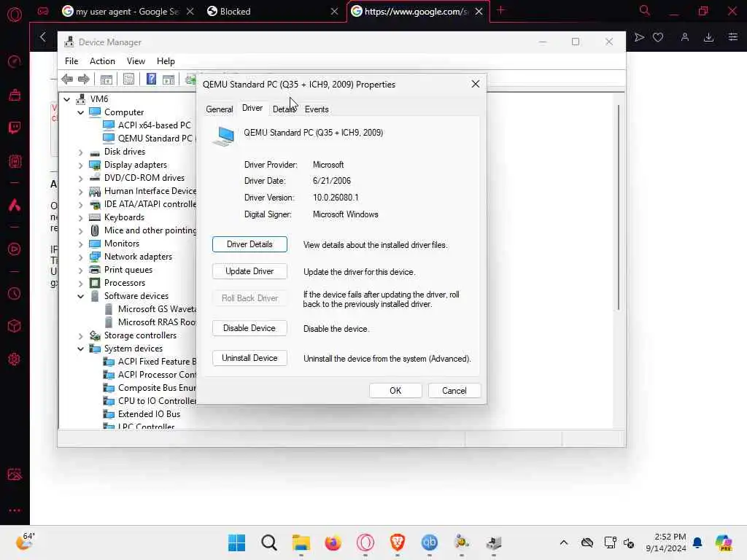Expand the Network adapters category
The image size is (747, 560).
point(80,257)
